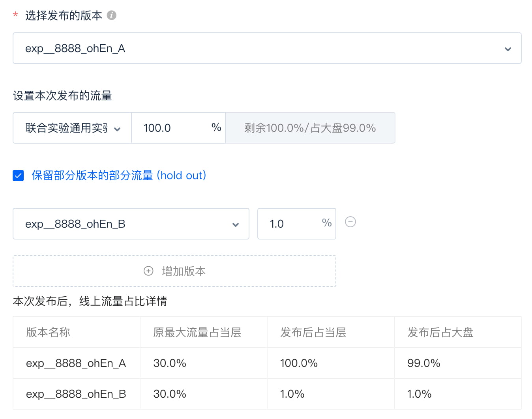
Task: Click the 100.0 traffic percentage input
Action: click(178, 128)
